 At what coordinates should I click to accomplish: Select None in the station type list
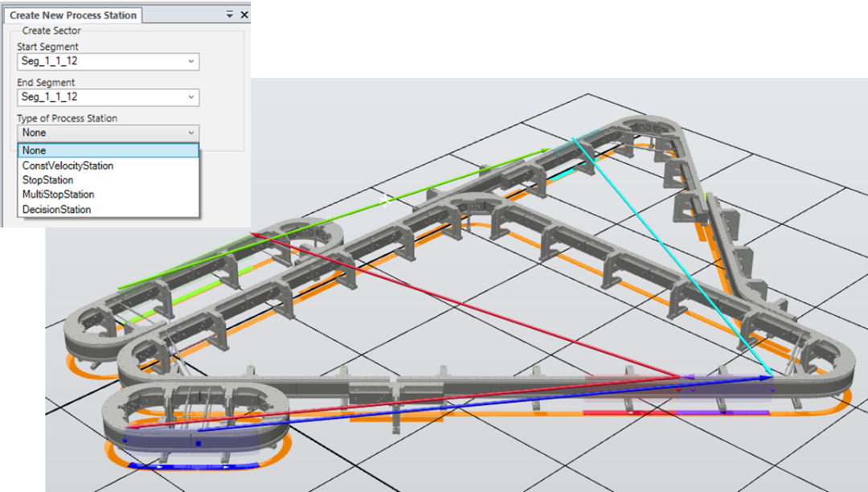108,150
